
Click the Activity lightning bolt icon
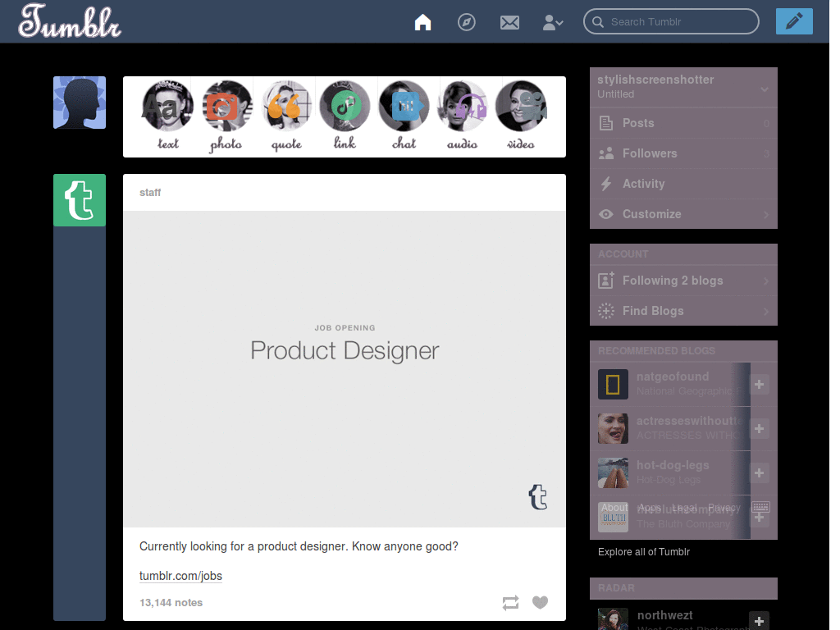tap(606, 184)
